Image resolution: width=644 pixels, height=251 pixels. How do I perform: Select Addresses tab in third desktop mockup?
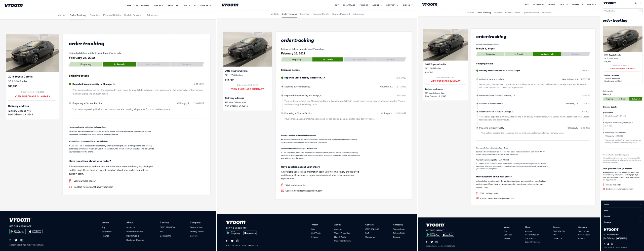[546, 13]
